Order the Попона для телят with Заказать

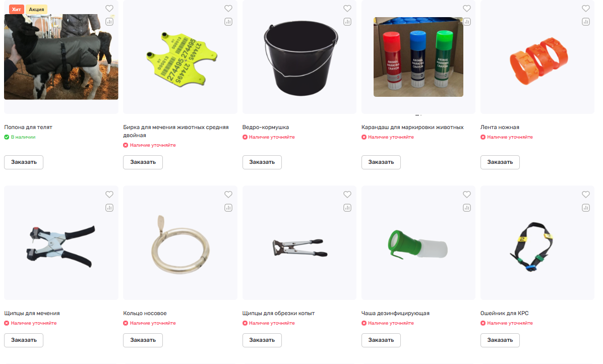pos(24,162)
